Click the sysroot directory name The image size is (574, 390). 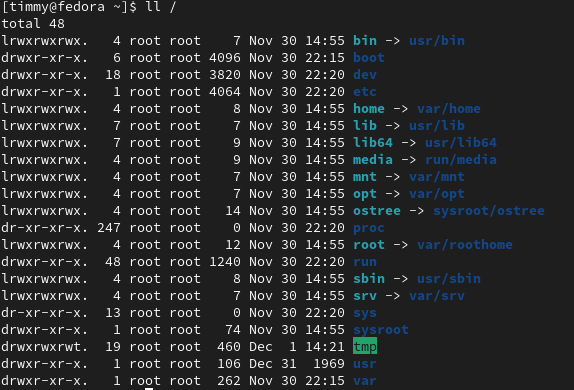click(381, 330)
